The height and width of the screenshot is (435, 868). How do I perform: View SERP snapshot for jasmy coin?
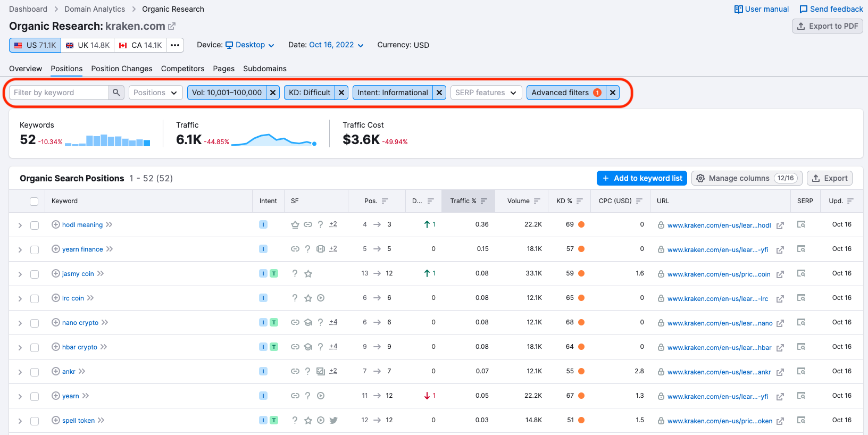point(801,273)
